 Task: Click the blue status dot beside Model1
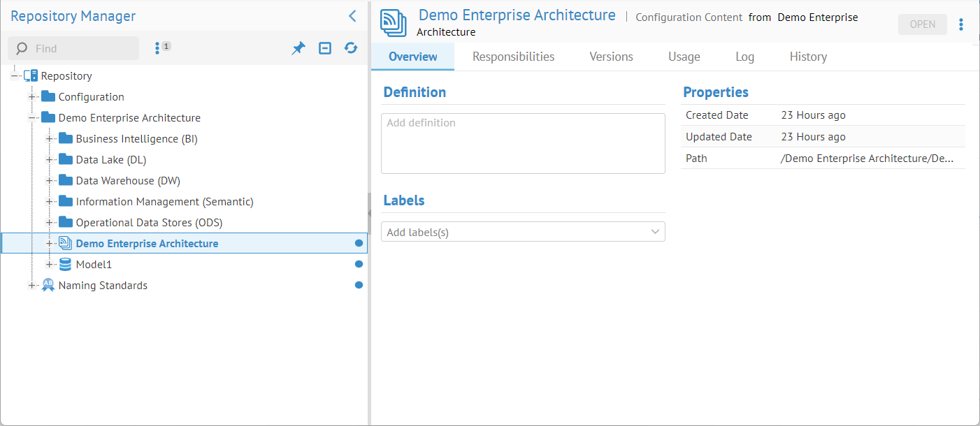point(359,264)
